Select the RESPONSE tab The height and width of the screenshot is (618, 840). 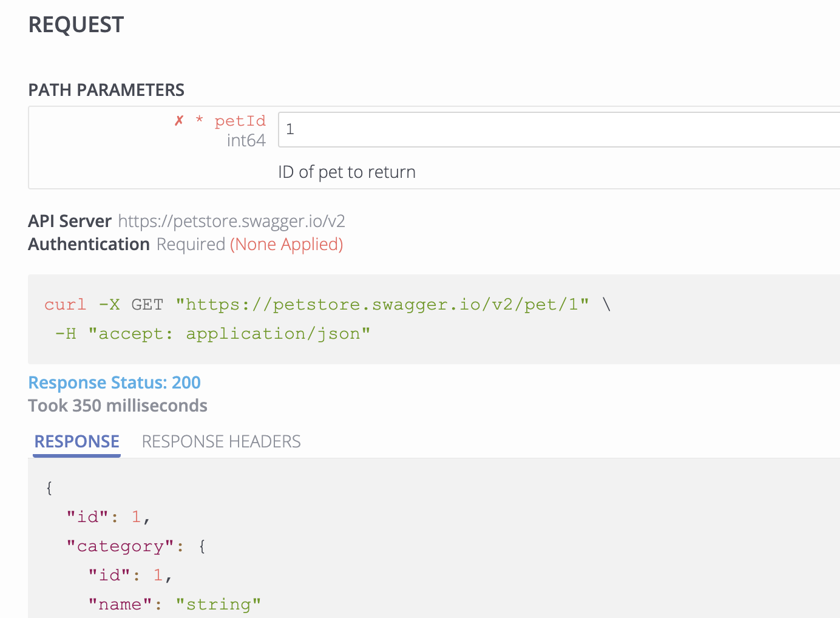click(76, 441)
